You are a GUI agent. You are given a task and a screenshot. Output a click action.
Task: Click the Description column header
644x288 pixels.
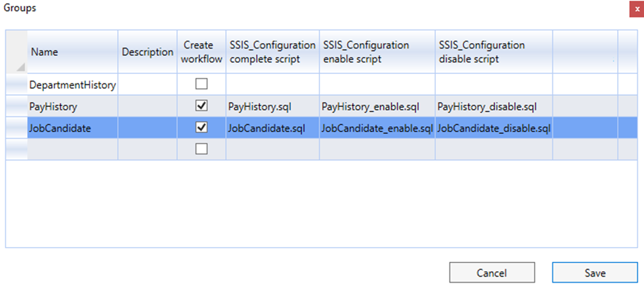click(148, 52)
